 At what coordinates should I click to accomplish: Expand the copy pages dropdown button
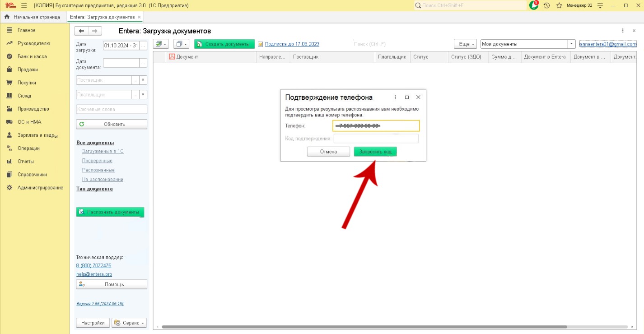click(181, 44)
